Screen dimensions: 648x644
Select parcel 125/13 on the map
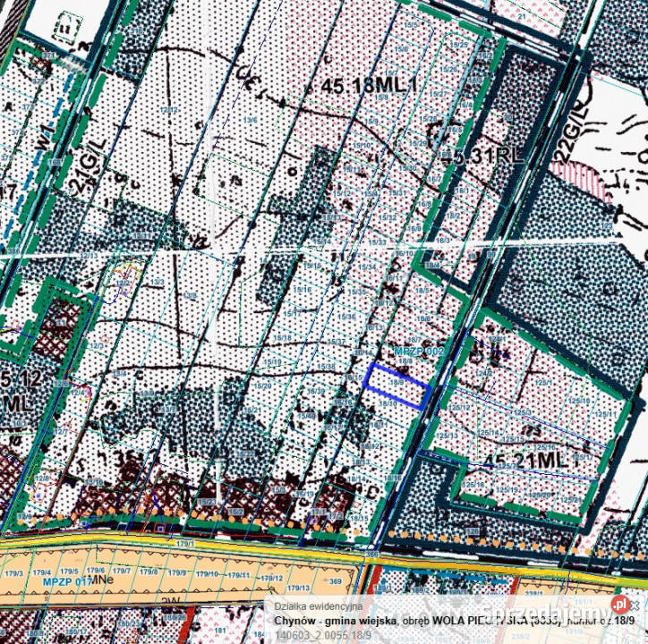447,436
